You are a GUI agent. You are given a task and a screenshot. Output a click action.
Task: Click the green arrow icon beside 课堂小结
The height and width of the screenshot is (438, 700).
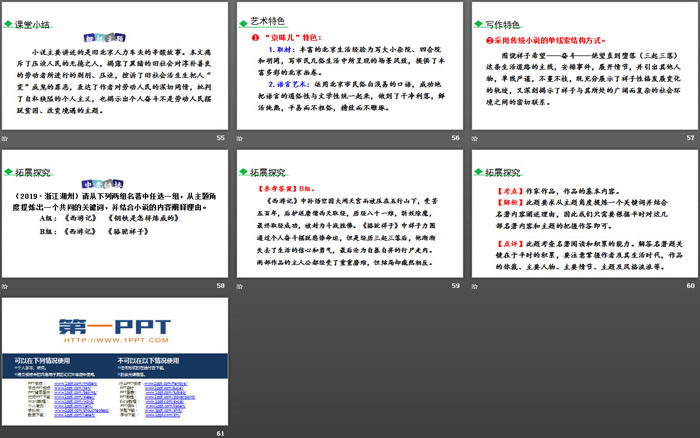pos(10,21)
